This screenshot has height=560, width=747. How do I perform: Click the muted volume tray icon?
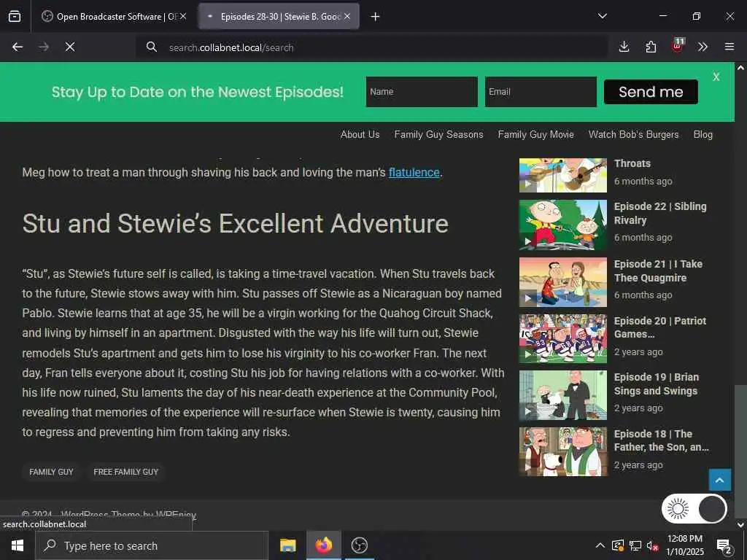tap(652, 545)
